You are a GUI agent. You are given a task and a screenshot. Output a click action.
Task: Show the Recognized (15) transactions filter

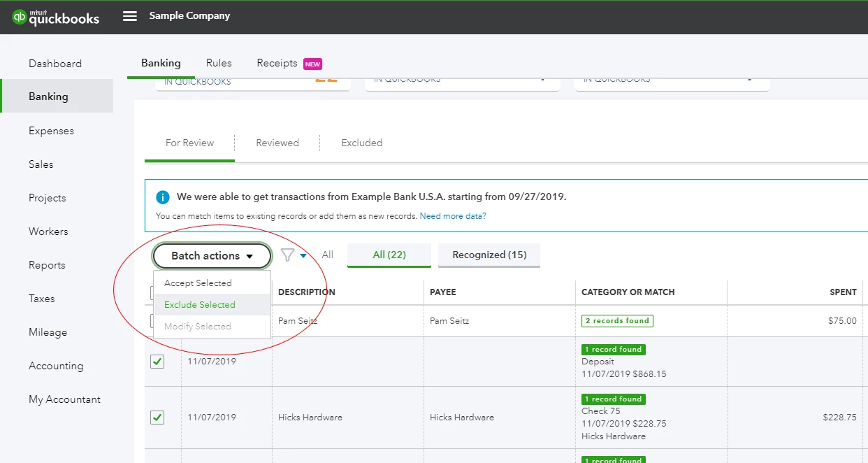[x=489, y=255]
